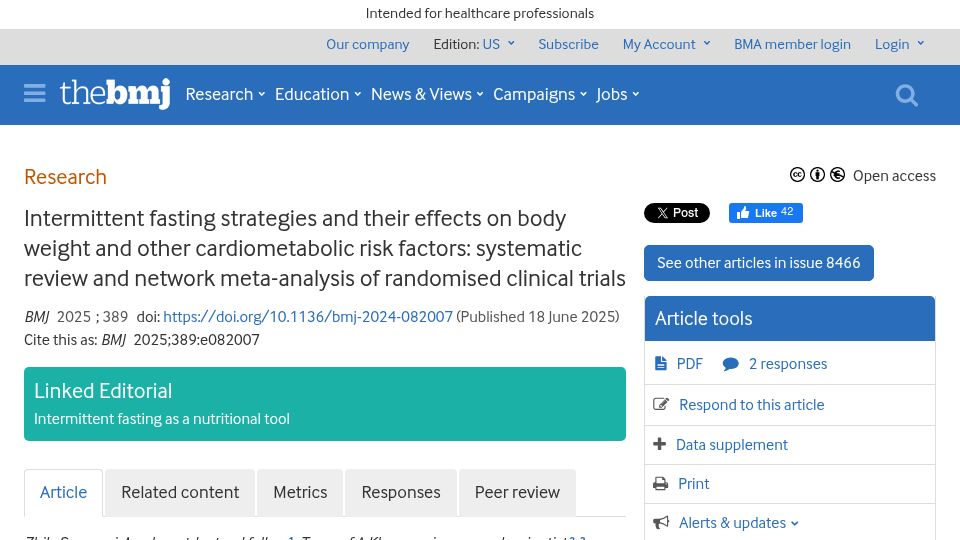This screenshot has width=960, height=540.
Task: Click Intended for healthcare professionals banner text
Action: pyautogui.click(x=480, y=13)
